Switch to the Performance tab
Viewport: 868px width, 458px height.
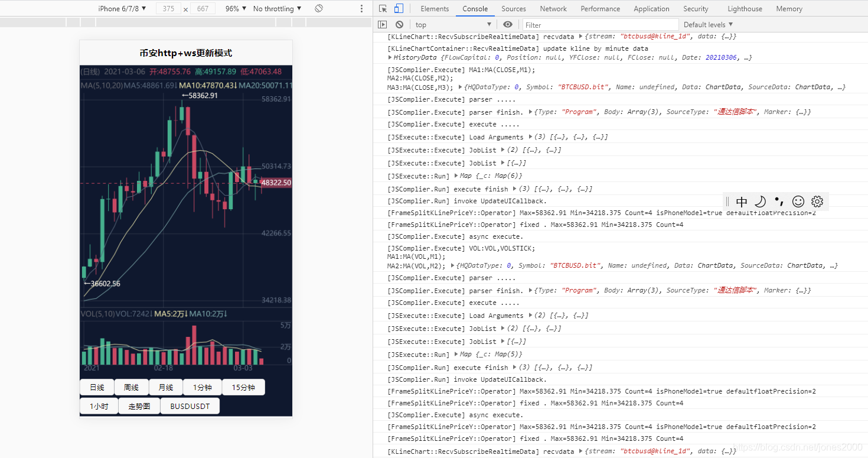601,8
